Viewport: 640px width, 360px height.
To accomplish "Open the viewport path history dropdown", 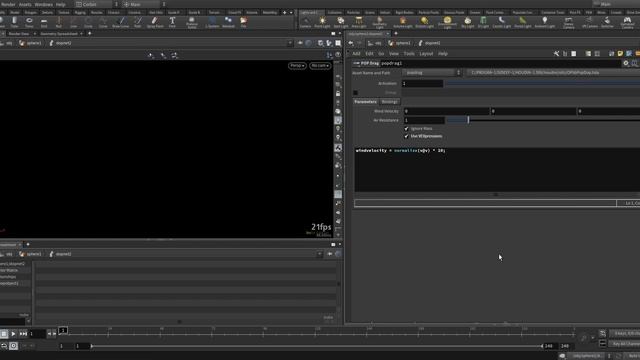I will [x=290, y=43].
